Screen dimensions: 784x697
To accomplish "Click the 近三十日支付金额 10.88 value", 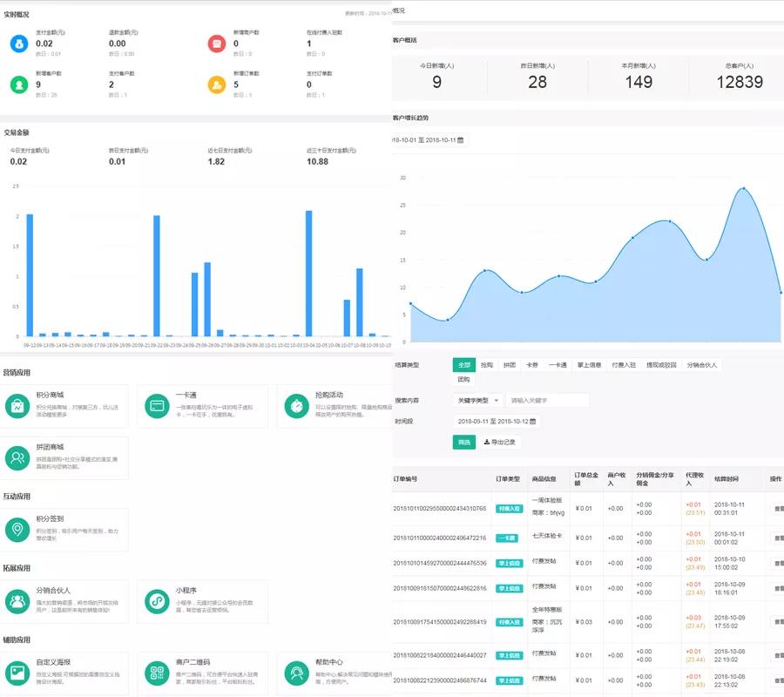I will [317, 161].
